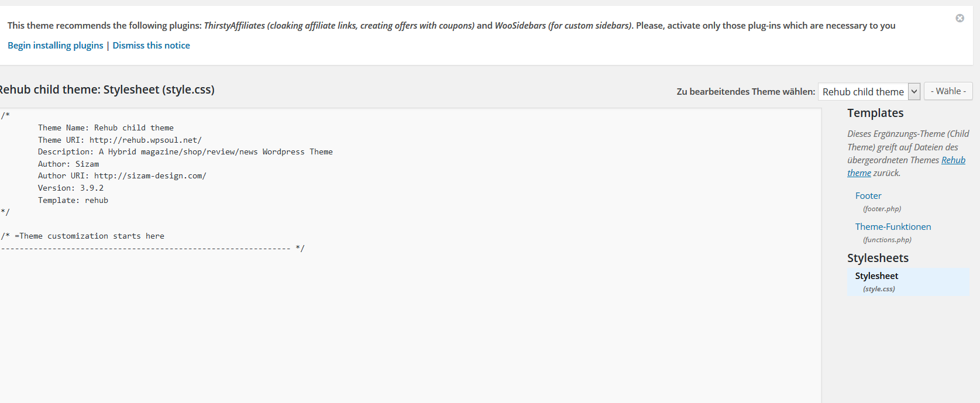980x403 pixels.
Task: Click the 'Dismiss this notice' link
Action: (x=151, y=46)
